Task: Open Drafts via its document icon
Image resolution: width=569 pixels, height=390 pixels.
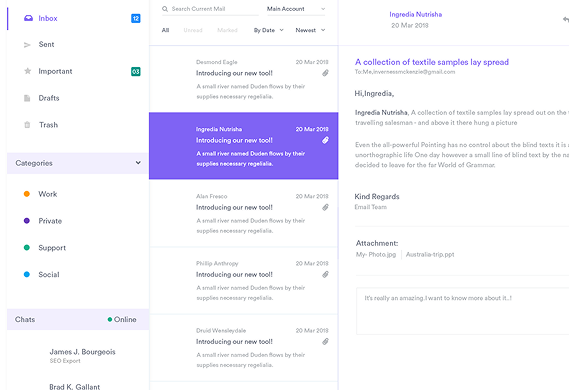Action: (x=27, y=98)
